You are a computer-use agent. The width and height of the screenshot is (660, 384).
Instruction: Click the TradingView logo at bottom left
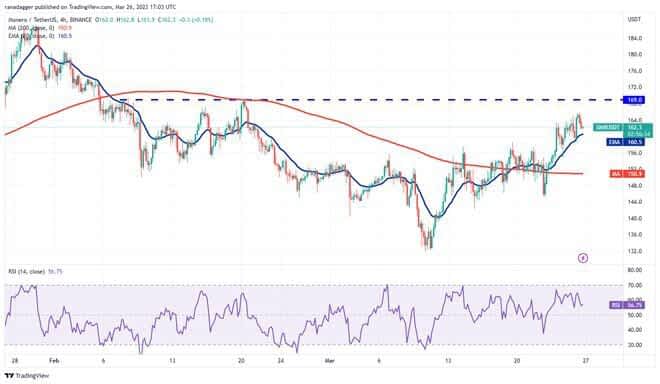coord(9,376)
